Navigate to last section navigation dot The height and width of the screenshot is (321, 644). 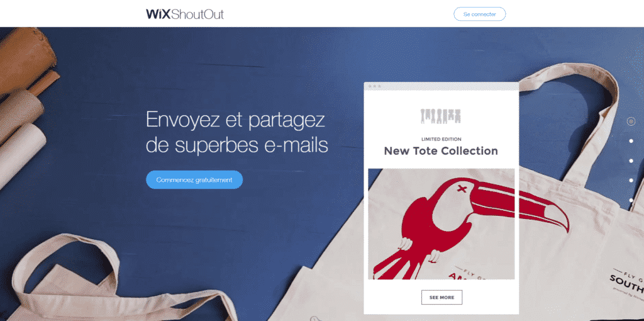[631, 200]
